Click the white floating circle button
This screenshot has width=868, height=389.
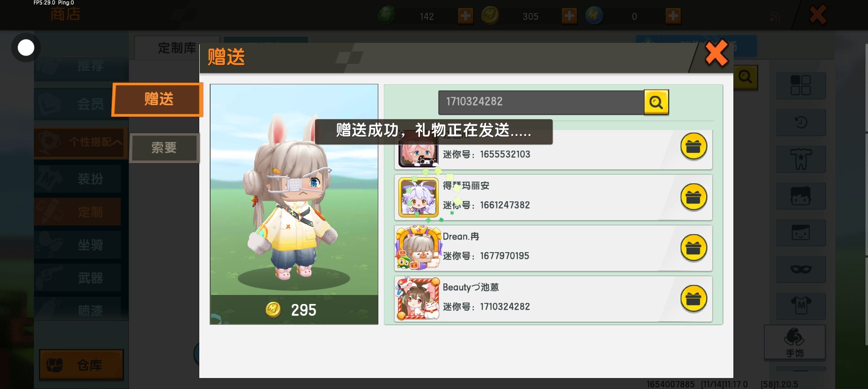(x=26, y=48)
